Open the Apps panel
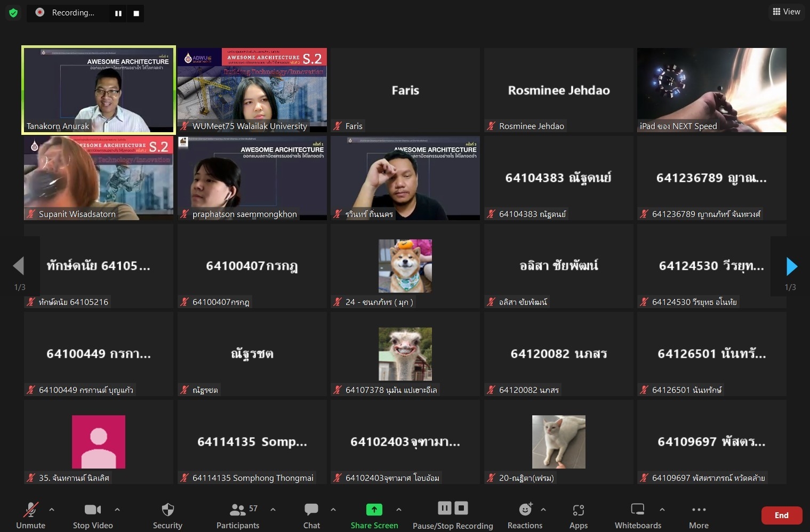 [x=578, y=515]
